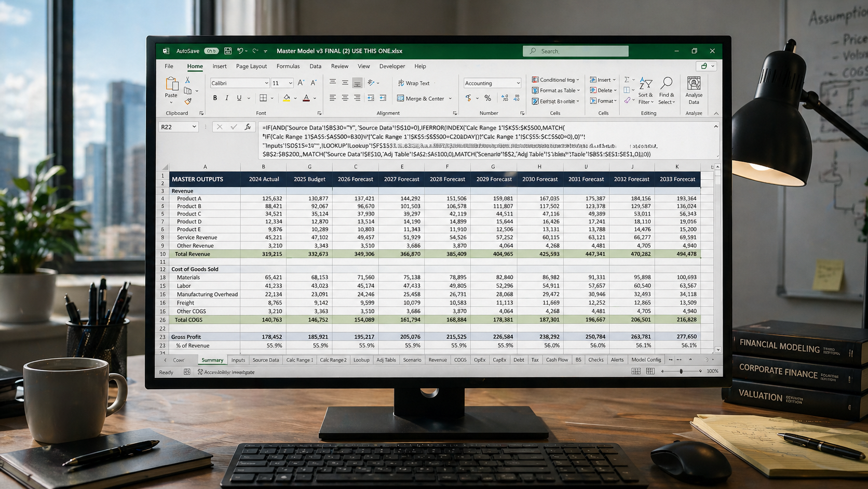Click the Cut scissors icon
The height and width of the screenshot is (489, 868).
point(187,80)
